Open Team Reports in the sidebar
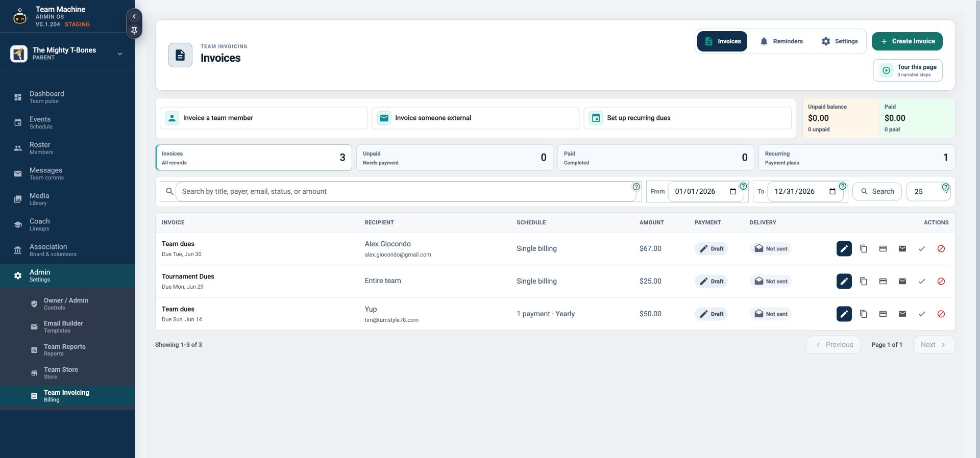The height and width of the screenshot is (458, 980). click(x=67, y=350)
